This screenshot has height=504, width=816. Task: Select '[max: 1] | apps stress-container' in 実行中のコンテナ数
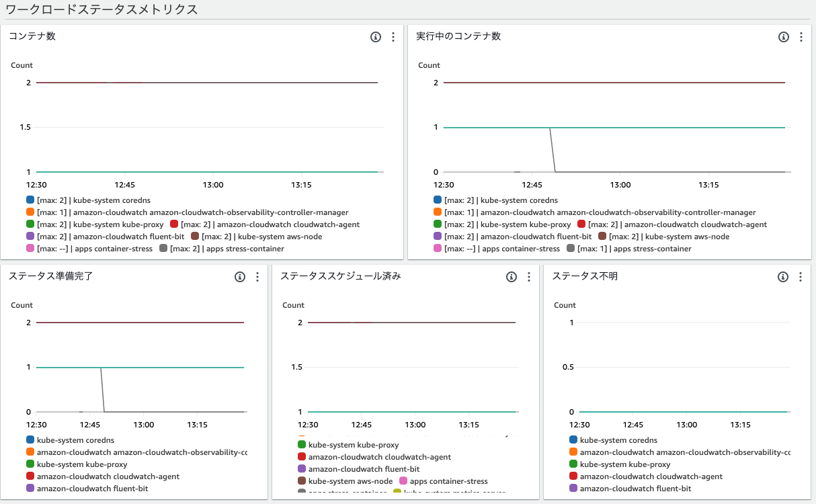click(635, 249)
